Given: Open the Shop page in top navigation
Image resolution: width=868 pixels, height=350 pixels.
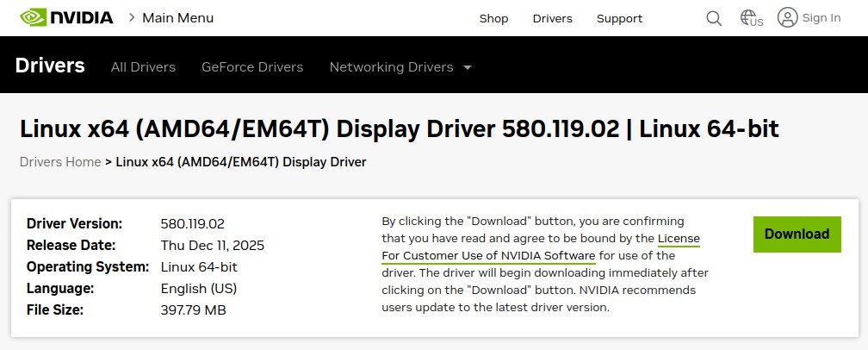Looking at the screenshot, I should tap(493, 18).
